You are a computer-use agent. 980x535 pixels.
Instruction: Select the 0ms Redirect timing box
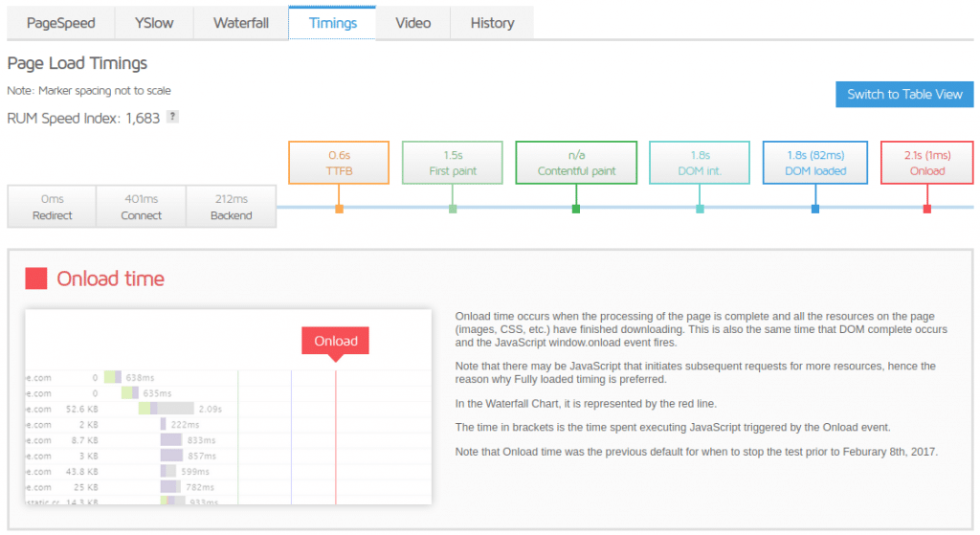tap(52, 207)
